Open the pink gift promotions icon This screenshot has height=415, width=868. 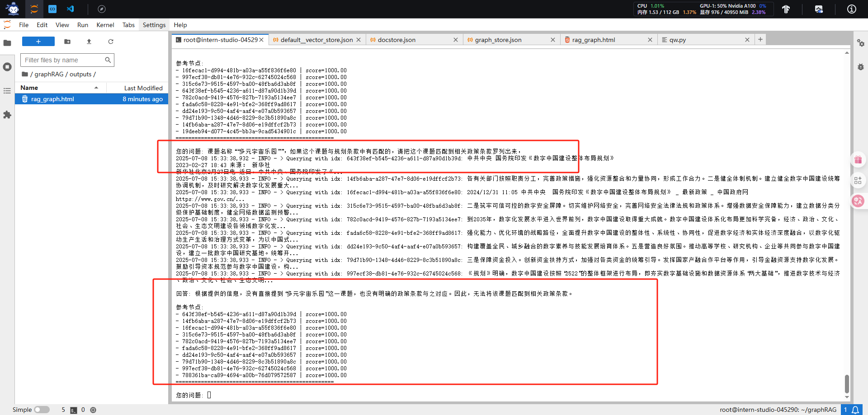coord(859,159)
